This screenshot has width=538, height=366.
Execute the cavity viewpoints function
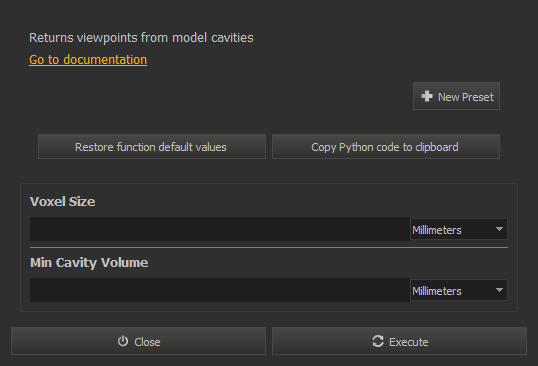pos(399,341)
